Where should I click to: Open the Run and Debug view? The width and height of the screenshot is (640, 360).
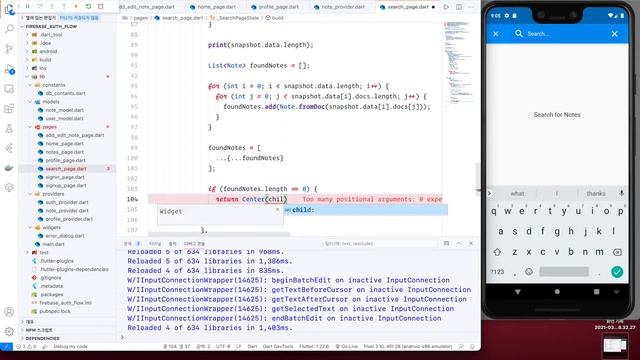click(9, 69)
